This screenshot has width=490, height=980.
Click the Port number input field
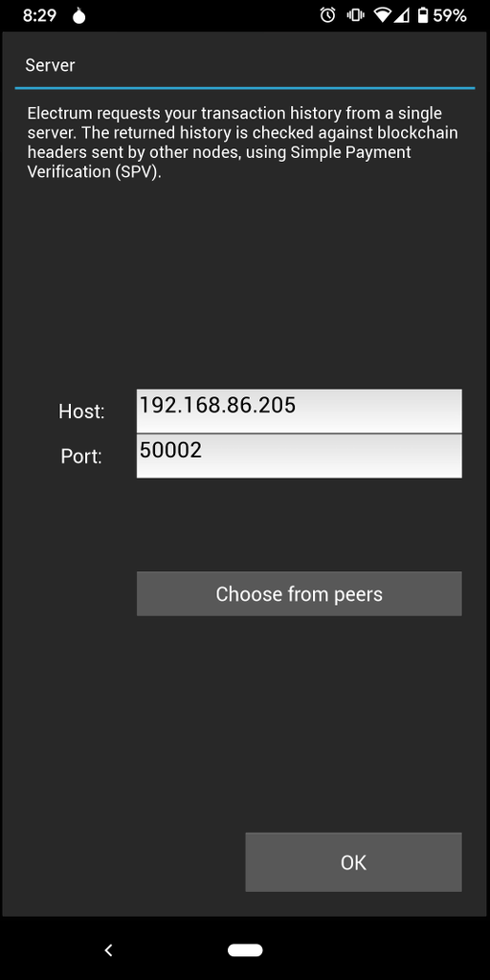point(300,457)
